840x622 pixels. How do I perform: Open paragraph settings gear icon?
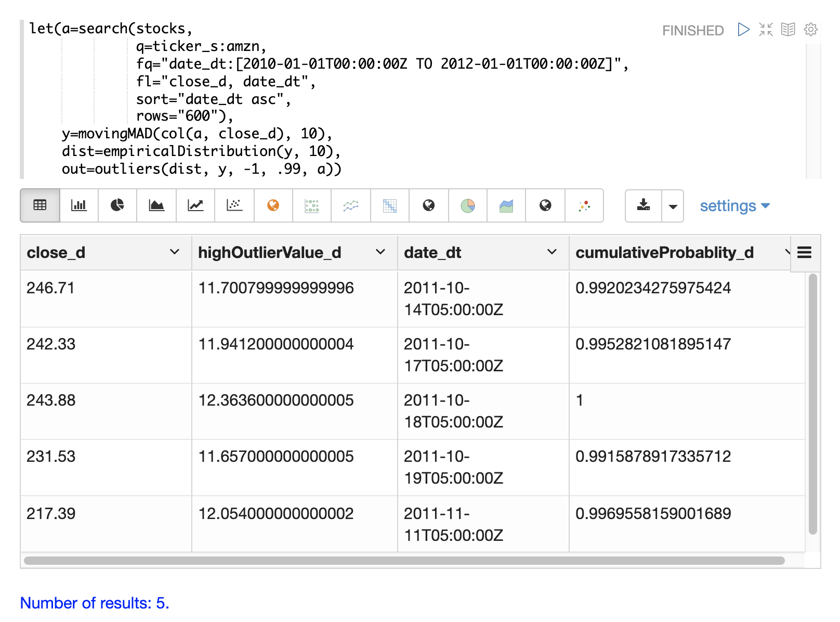(x=810, y=30)
